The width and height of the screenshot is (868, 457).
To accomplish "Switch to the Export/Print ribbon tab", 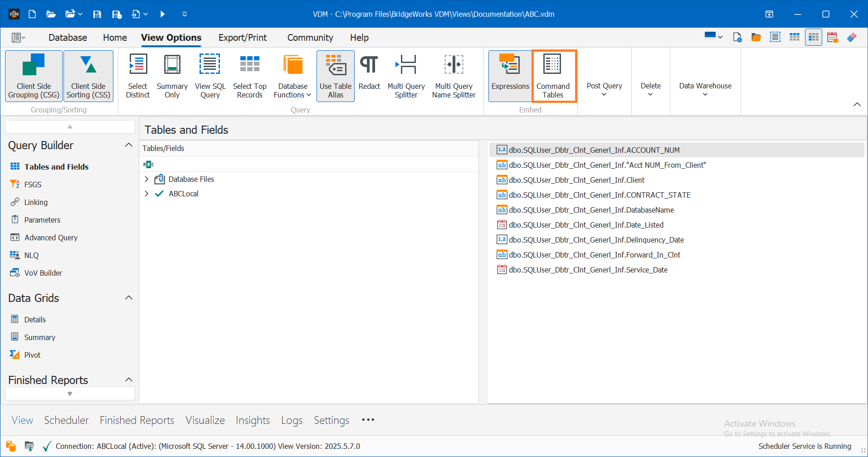I will click(x=242, y=37).
